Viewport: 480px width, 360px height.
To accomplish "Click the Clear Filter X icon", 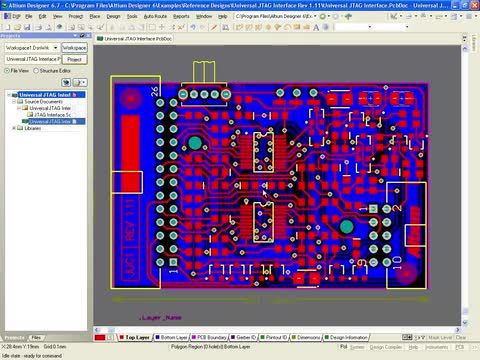I will pos(182,27).
